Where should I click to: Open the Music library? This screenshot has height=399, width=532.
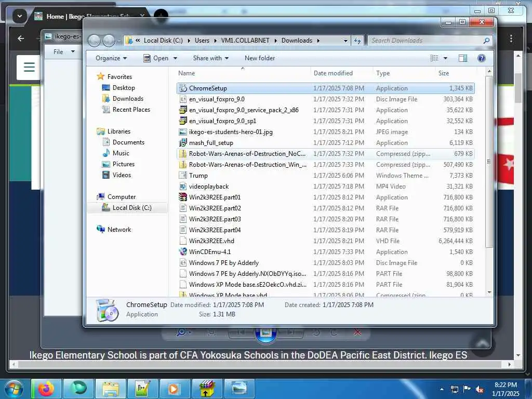(121, 153)
